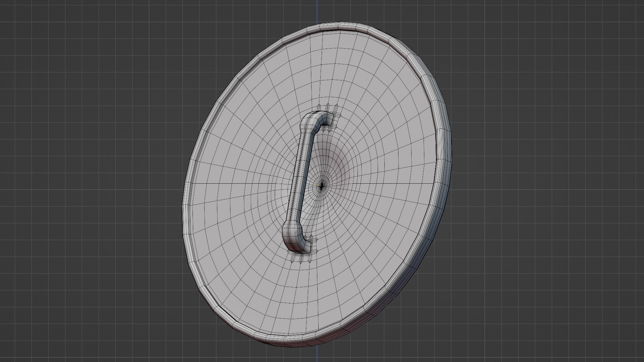Screen dimensions: 644x362
Task: Click the blue Z axis line below disc
Action: (317, 355)
